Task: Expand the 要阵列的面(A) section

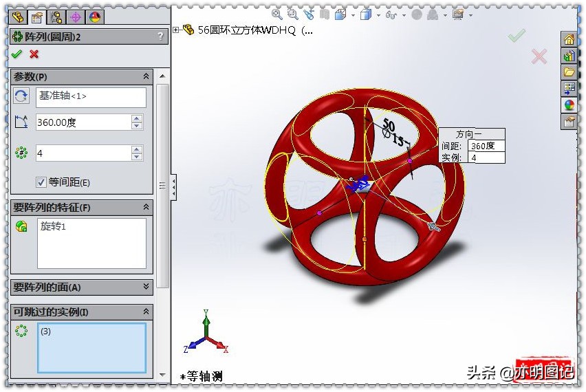Action: point(146,287)
